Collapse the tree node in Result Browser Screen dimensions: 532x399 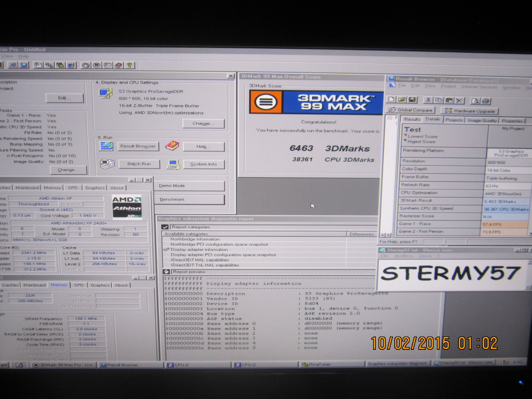[x=390, y=118]
